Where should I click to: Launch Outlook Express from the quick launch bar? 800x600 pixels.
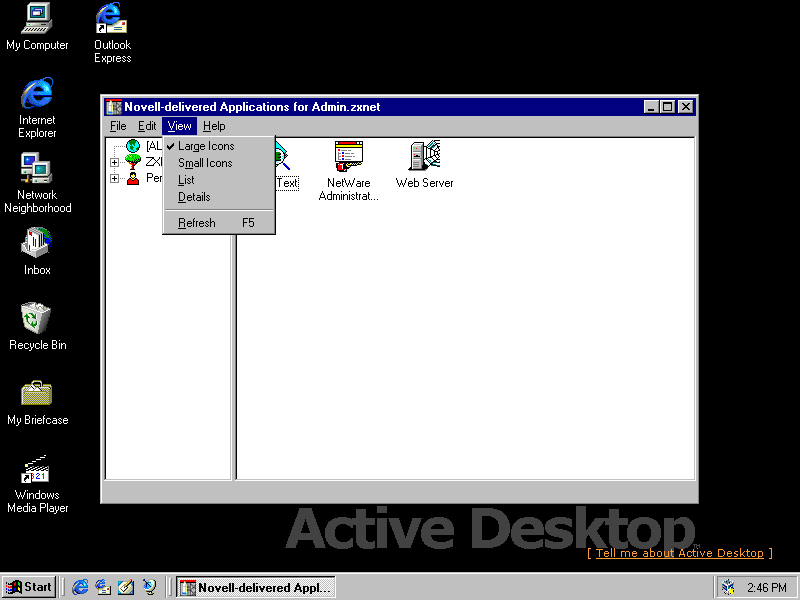pos(103,587)
